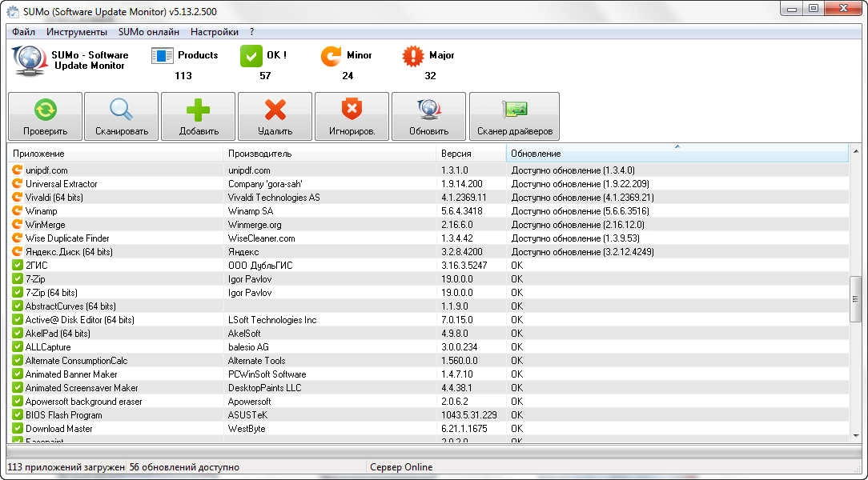
Task: Click the check icon beside Animated Banner Maker
Action: [17, 374]
